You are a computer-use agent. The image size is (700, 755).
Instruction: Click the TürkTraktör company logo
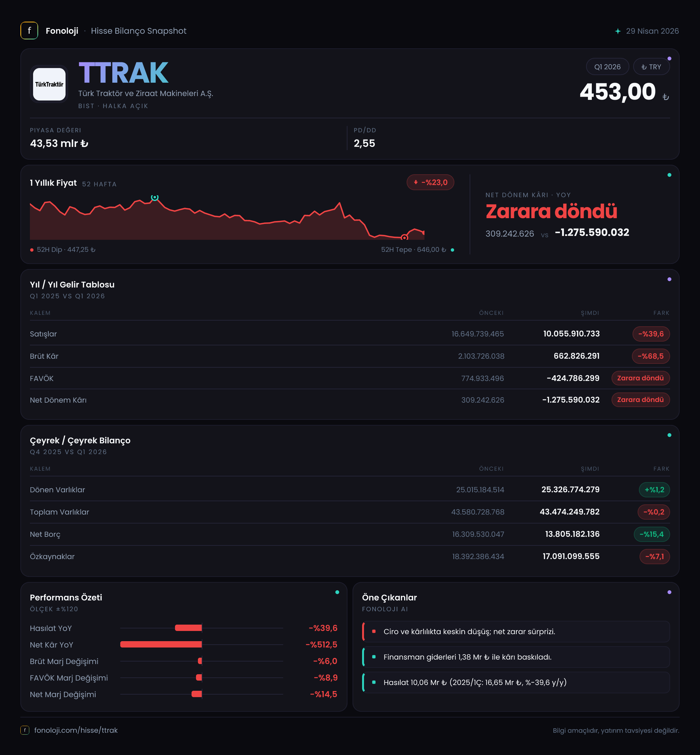click(x=49, y=84)
